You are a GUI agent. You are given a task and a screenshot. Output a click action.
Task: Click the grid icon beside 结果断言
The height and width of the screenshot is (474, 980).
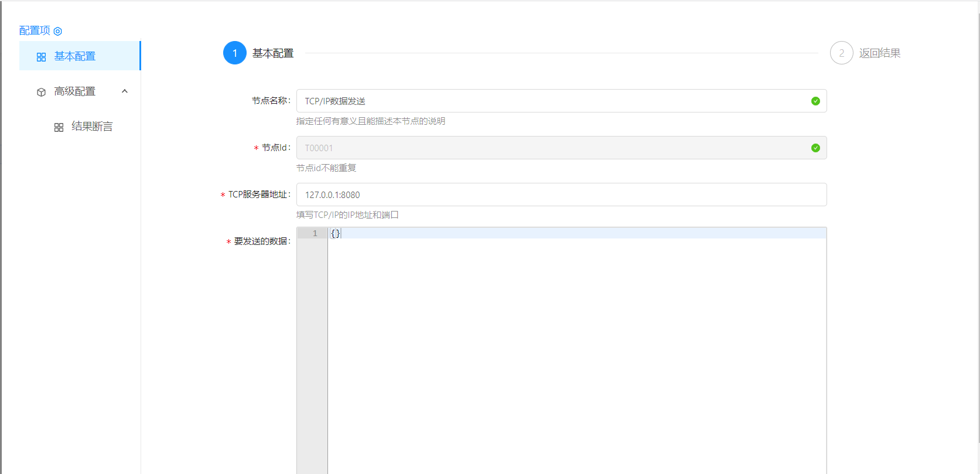pos(59,127)
